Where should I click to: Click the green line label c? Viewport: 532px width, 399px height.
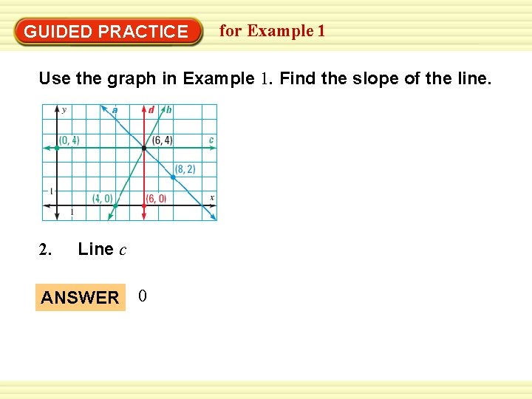point(211,140)
